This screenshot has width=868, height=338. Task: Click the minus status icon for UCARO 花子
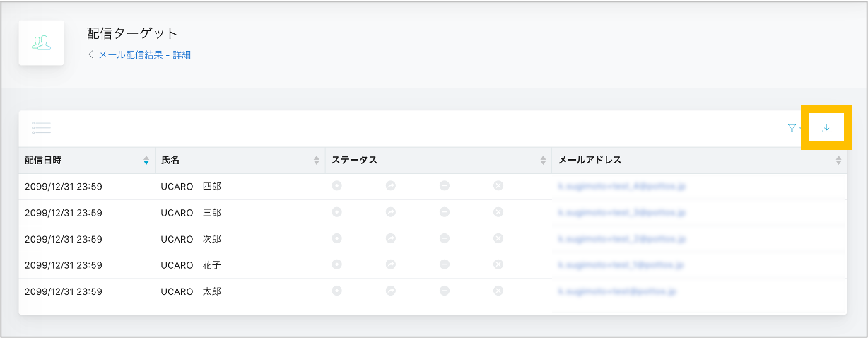pyautogui.click(x=445, y=264)
